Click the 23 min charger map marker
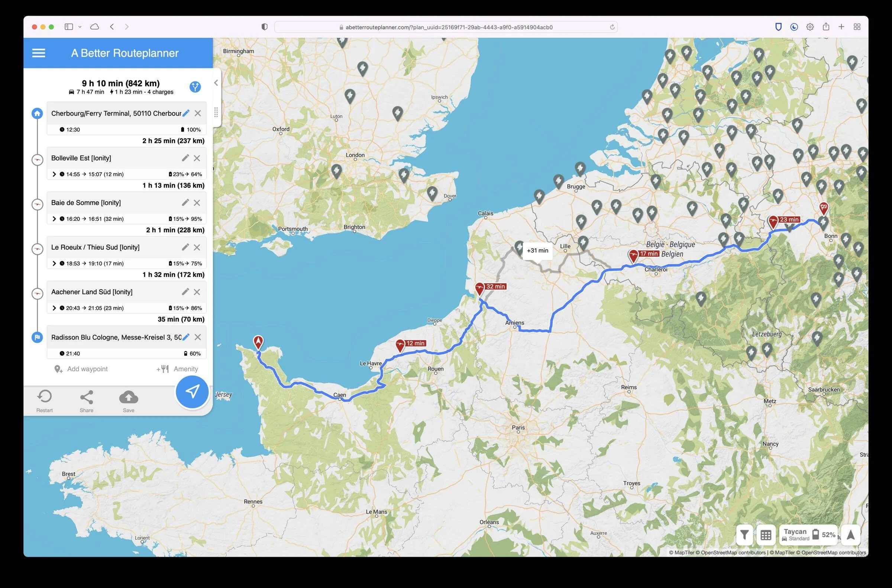This screenshot has width=892, height=588. [x=773, y=222]
